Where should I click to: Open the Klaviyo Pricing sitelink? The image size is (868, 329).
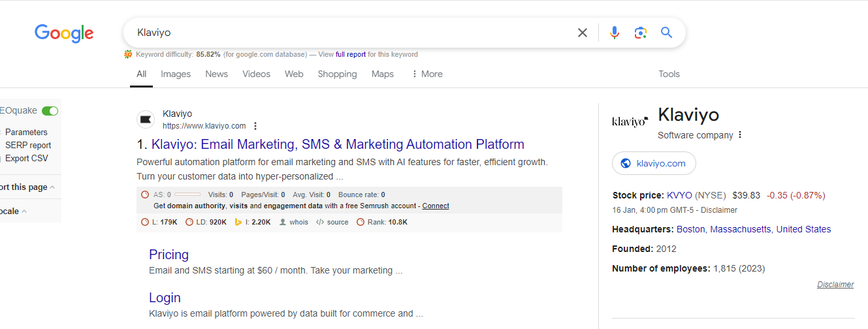[169, 255]
